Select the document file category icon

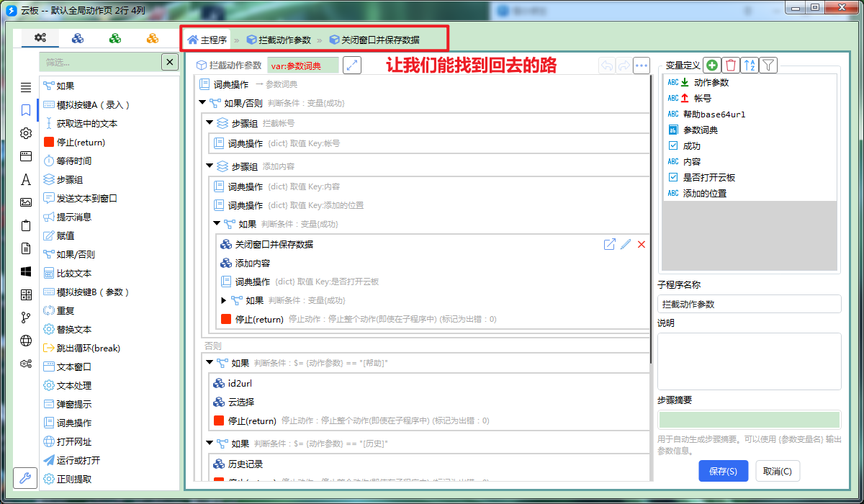tap(26, 248)
